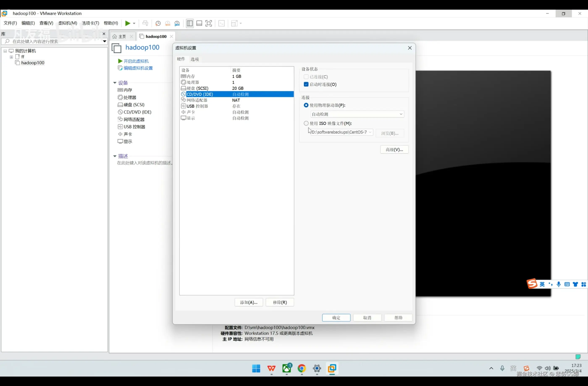Image resolution: width=588 pixels, height=386 pixels.
Task: Open the physical drive auto-detect dropdown
Action: (357, 114)
